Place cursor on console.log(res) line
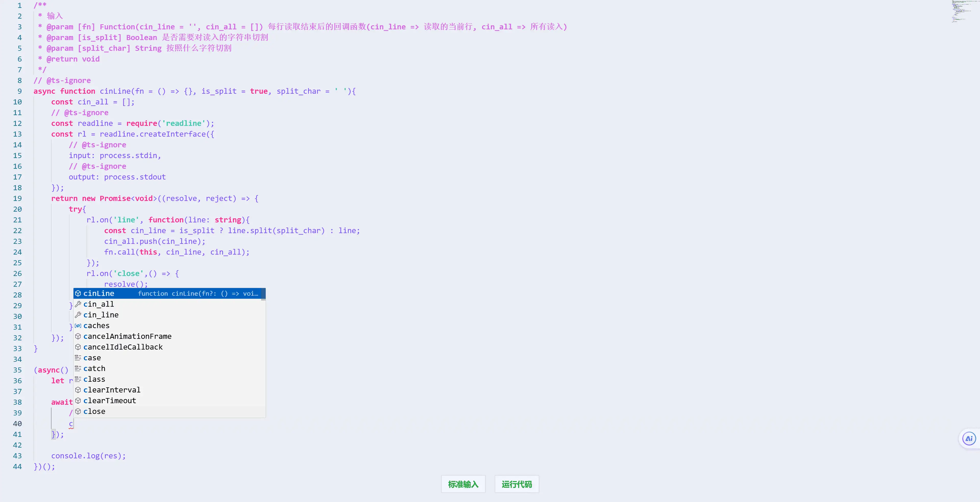This screenshot has height=502, width=980. pyautogui.click(x=88, y=456)
